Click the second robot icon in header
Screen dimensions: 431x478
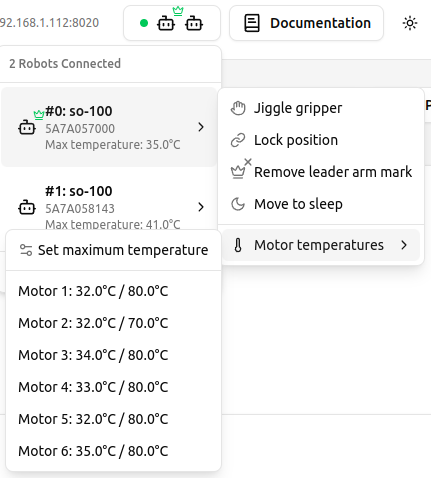(194, 24)
